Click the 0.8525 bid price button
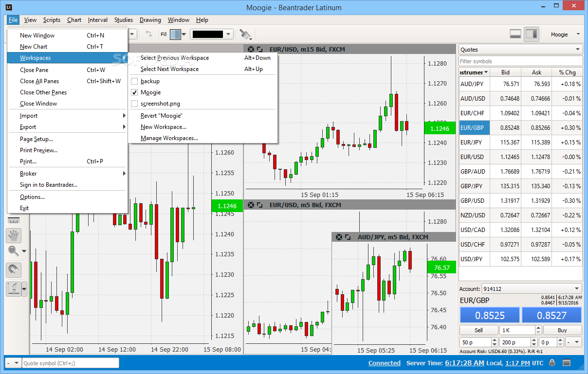This screenshot has width=588, height=374. [x=490, y=315]
